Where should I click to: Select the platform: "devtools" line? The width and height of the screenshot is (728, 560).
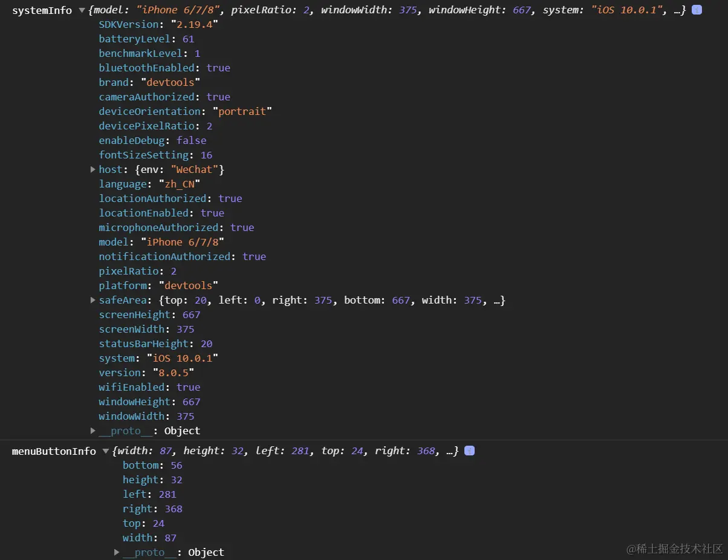pyautogui.click(x=158, y=285)
